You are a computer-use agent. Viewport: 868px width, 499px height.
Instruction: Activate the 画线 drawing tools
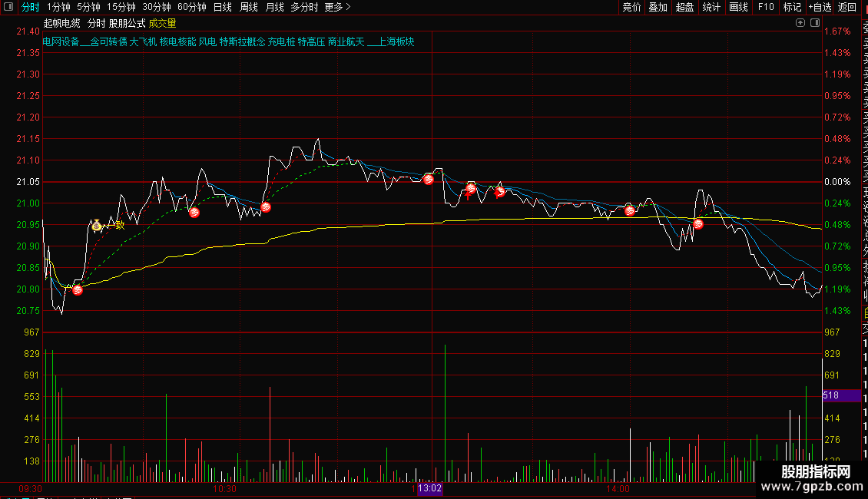point(738,7)
